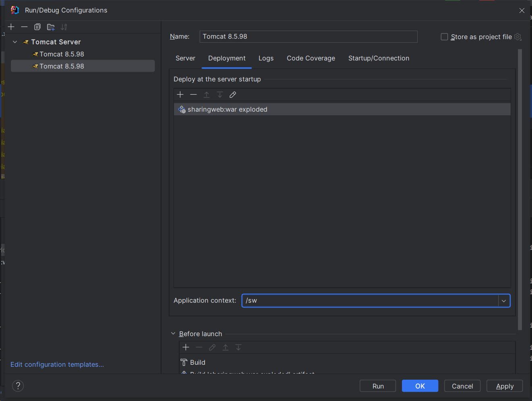Click Apply button
The width and height of the screenshot is (532, 401).
pos(505,386)
